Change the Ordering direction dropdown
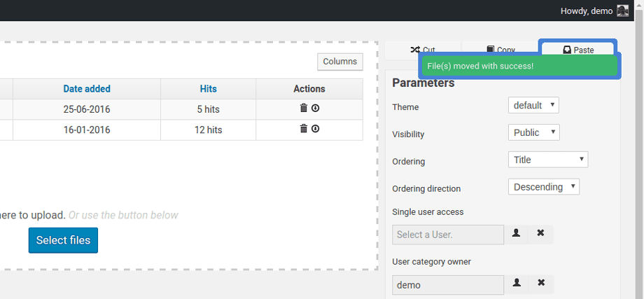The height and width of the screenshot is (299, 644). [543, 187]
